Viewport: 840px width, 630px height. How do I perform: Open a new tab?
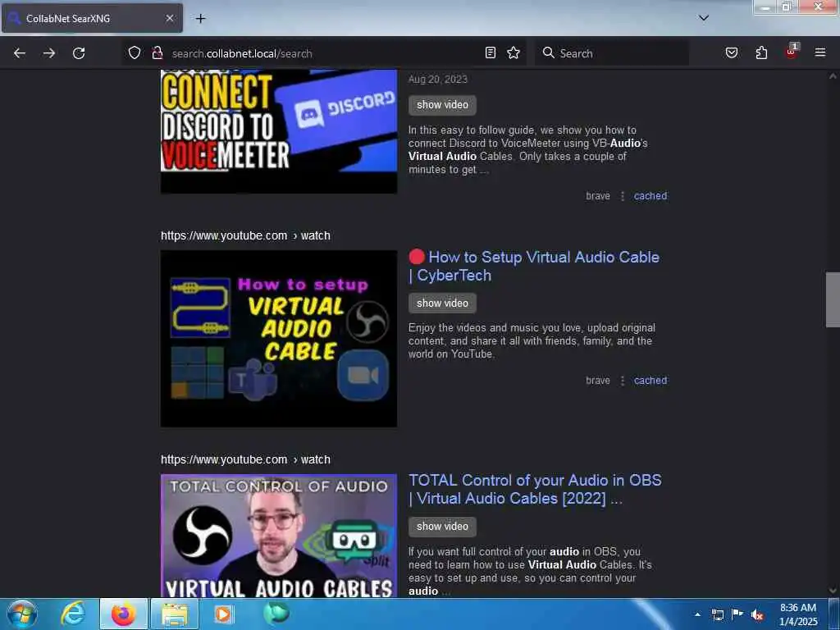click(200, 19)
